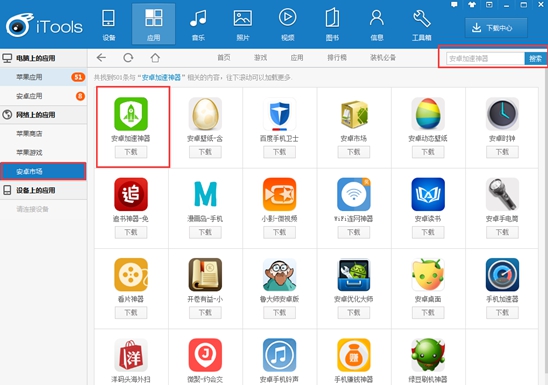Screen dimensions: 548x385
Task: Open the 绿豆刷机神器 green robot icon
Action: pos(428,355)
